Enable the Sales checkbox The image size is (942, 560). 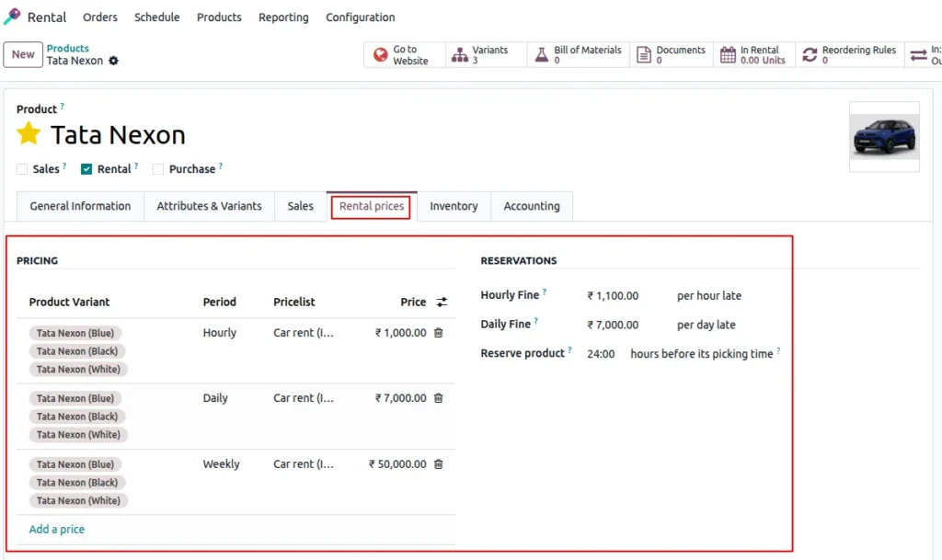click(x=22, y=169)
